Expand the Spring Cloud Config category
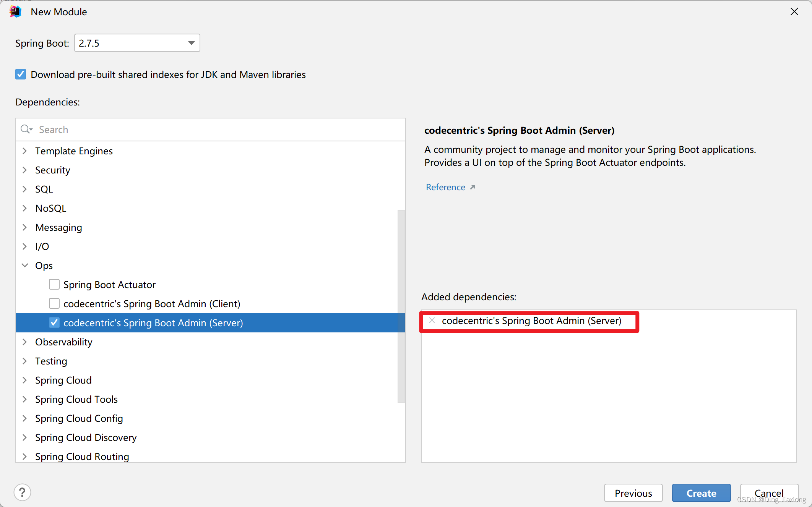This screenshot has width=812, height=507. pyautogui.click(x=25, y=418)
